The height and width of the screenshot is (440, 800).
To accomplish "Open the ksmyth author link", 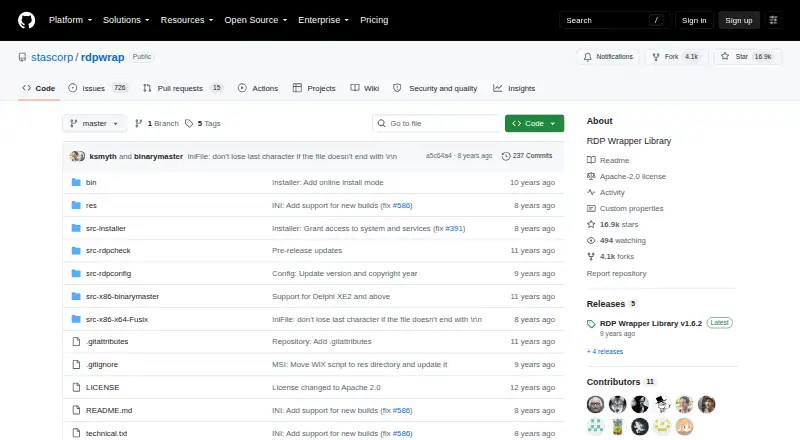I will coord(103,156).
